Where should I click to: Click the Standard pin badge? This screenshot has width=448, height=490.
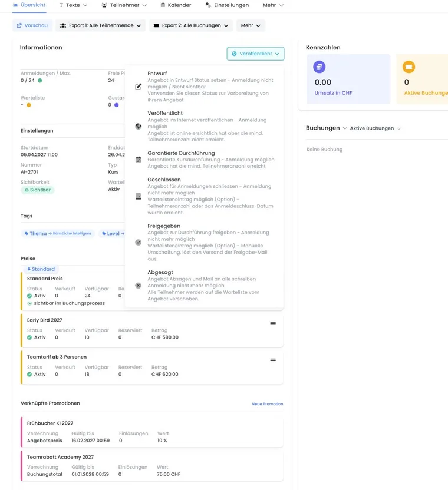click(41, 269)
